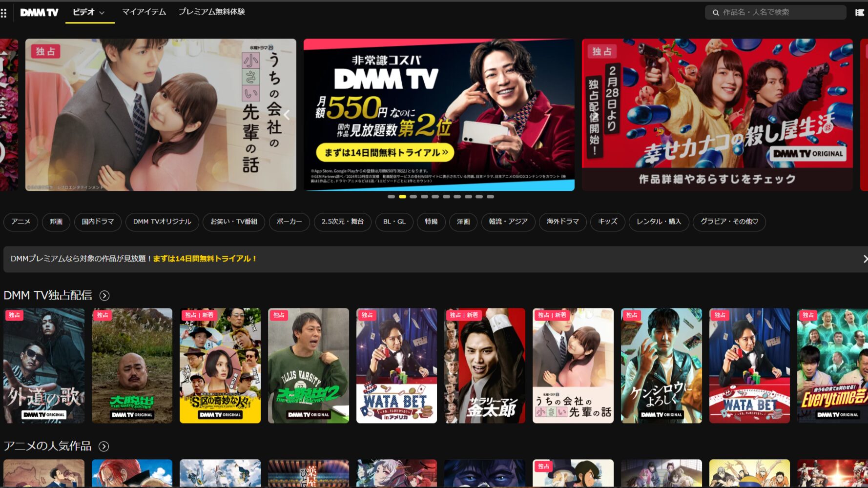
Task: Open S区の奇妙な人々 poster
Action: [220, 366]
